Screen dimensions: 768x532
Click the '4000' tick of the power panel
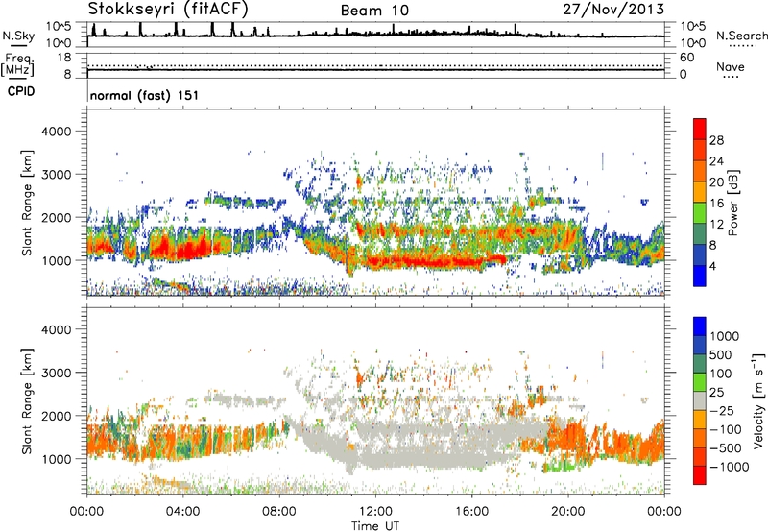[57, 132]
